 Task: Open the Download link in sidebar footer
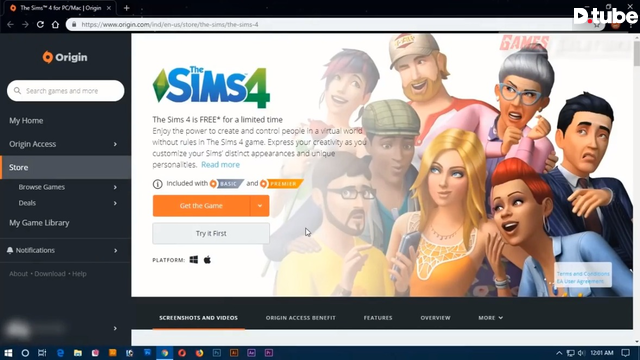50,274
